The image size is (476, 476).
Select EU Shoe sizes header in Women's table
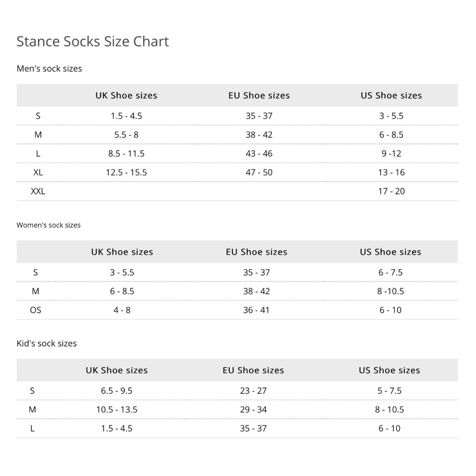coord(256,252)
